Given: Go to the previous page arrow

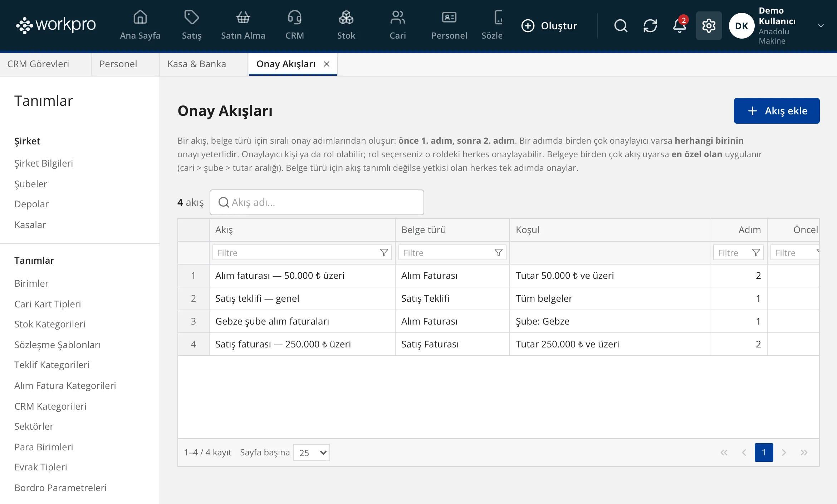Looking at the screenshot, I should tap(744, 453).
